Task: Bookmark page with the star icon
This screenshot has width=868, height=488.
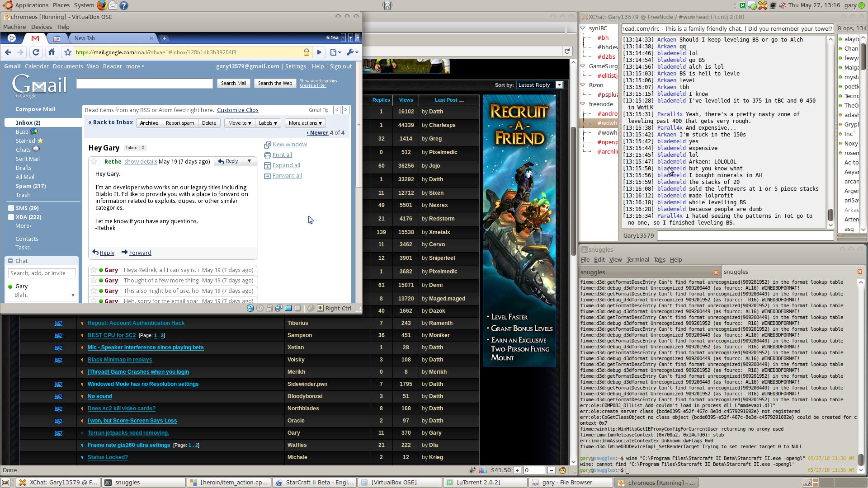Action: [68, 52]
